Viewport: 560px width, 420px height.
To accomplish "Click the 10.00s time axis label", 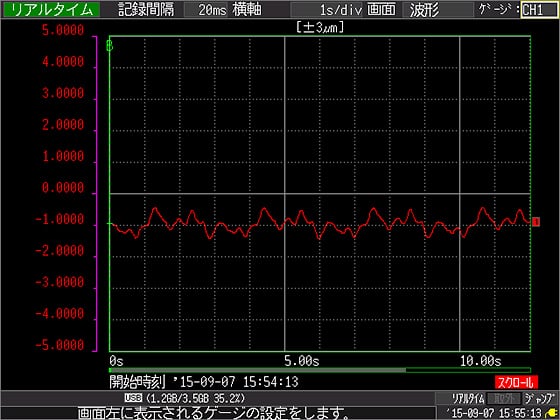I will click(x=480, y=361).
